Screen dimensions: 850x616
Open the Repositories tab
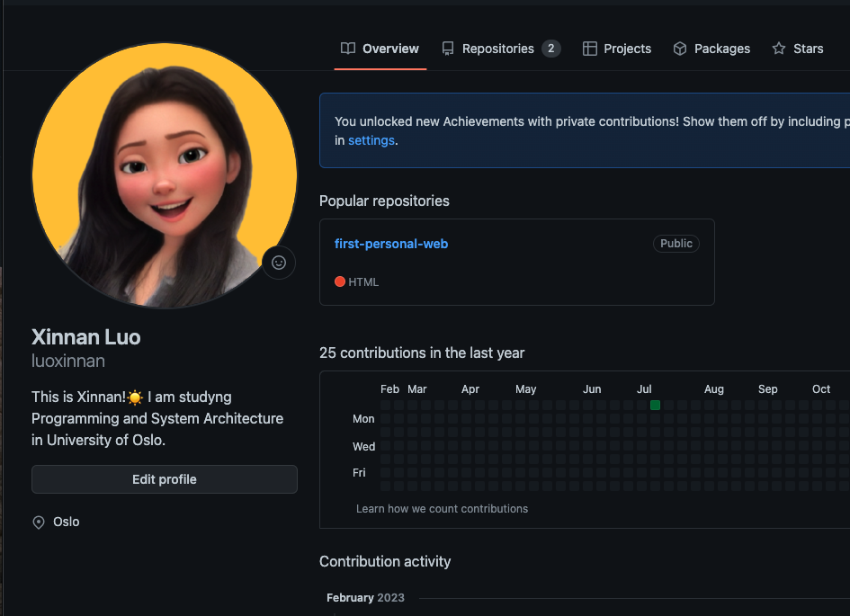point(497,49)
